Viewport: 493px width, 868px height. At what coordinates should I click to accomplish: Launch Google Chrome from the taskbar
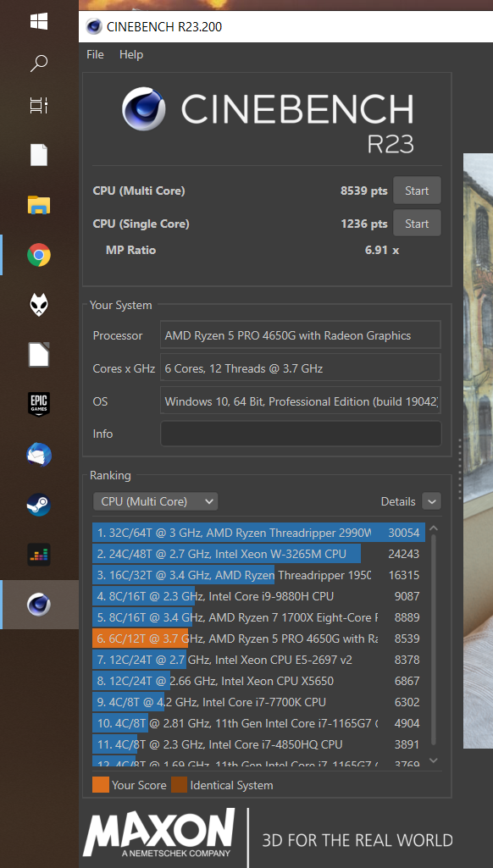(39, 255)
